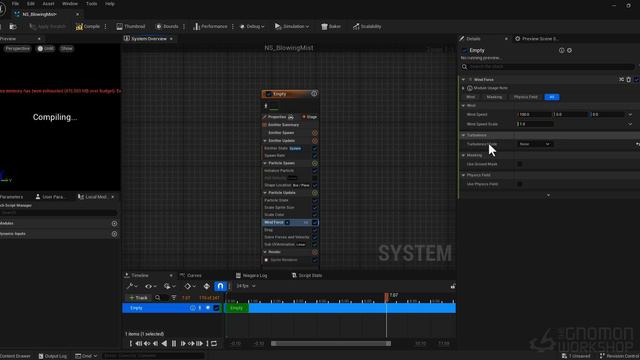Toggle Wind Force enabled checkbox in Details
The image size is (640, 360).
pos(636,80)
